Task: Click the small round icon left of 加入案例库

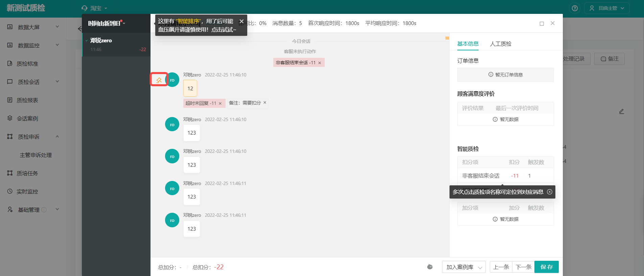Action: click(x=430, y=267)
